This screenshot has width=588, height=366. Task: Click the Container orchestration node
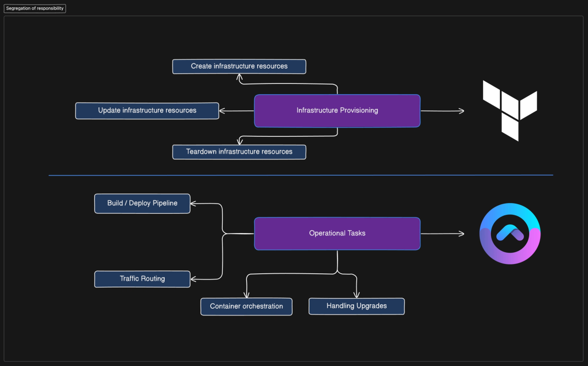[x=246, y=306]
